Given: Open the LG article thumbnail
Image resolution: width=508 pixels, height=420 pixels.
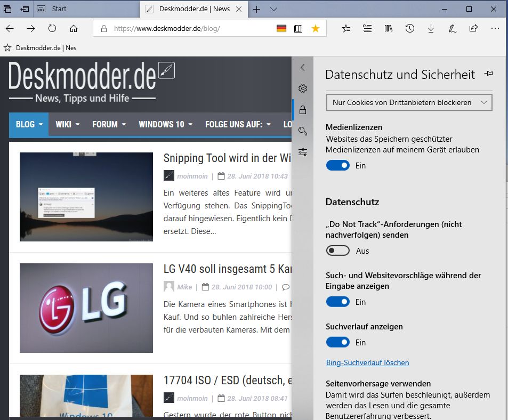Looking at the screenshot, I should (86, 308).
